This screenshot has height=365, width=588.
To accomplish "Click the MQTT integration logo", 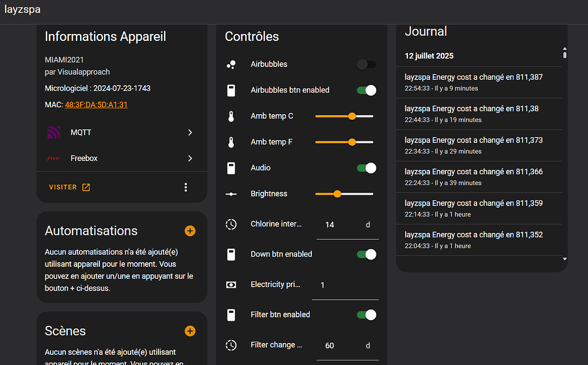I will [53, 132].
